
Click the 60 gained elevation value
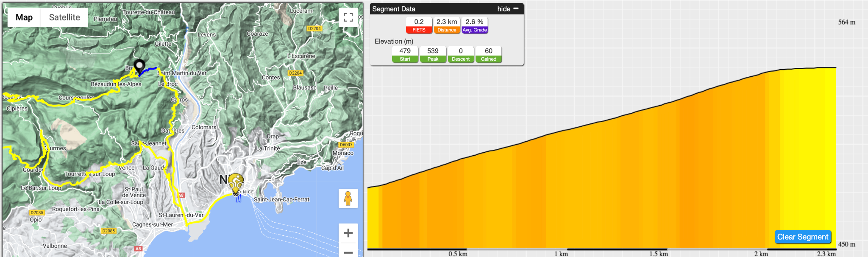(489, 51)
